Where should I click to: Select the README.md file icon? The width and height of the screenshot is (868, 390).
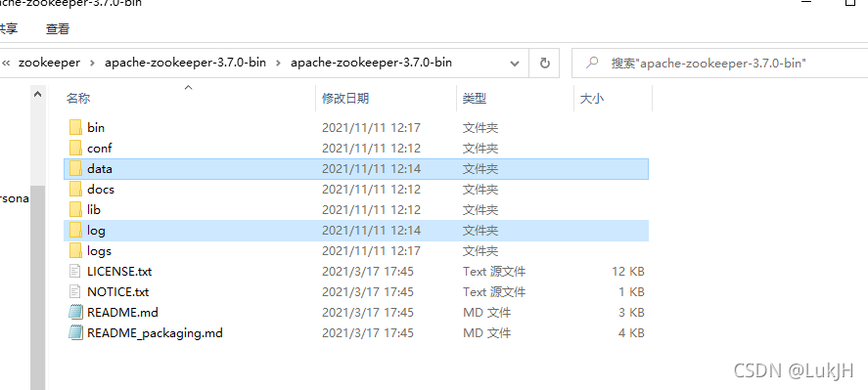75,312
